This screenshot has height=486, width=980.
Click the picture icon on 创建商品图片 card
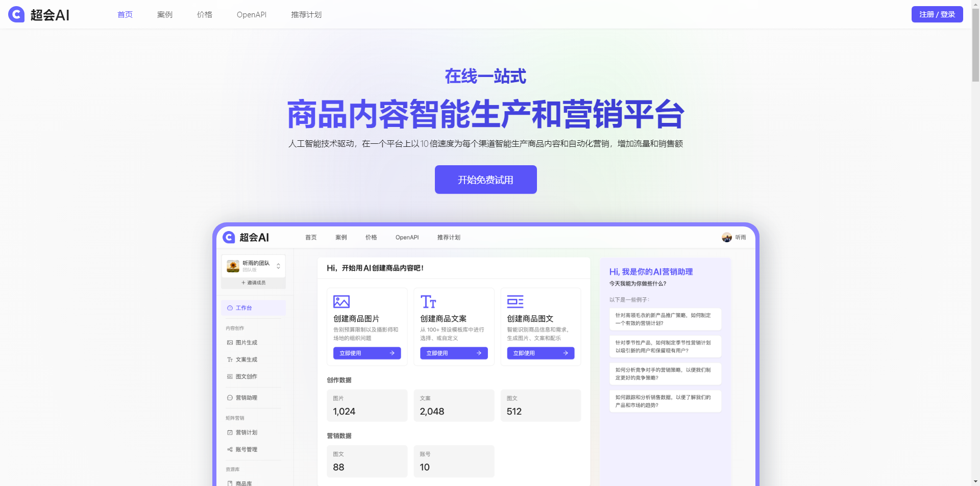341,301
